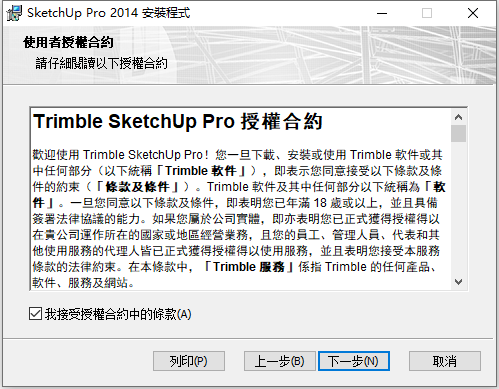Click the bold 「Trimble 服務」 term in license
The height and width of the screenshot is (389, 499).
249,267
